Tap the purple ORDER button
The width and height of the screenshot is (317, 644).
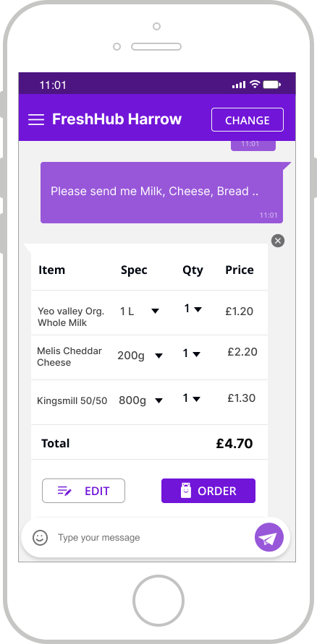(208, 491)
